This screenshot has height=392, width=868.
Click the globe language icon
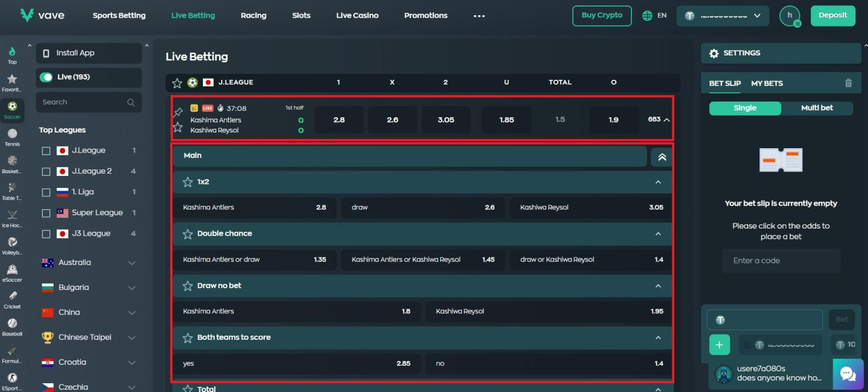pos(647,16)
